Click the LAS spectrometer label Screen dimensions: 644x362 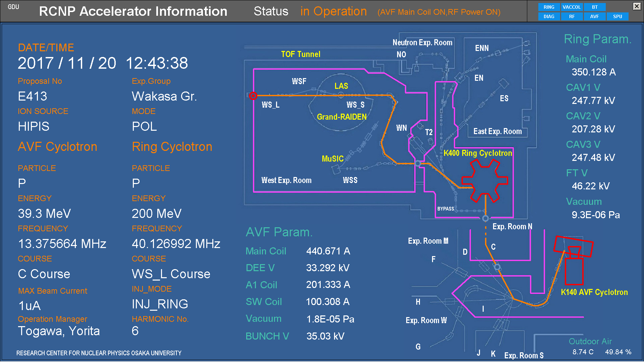coord(341,86)
